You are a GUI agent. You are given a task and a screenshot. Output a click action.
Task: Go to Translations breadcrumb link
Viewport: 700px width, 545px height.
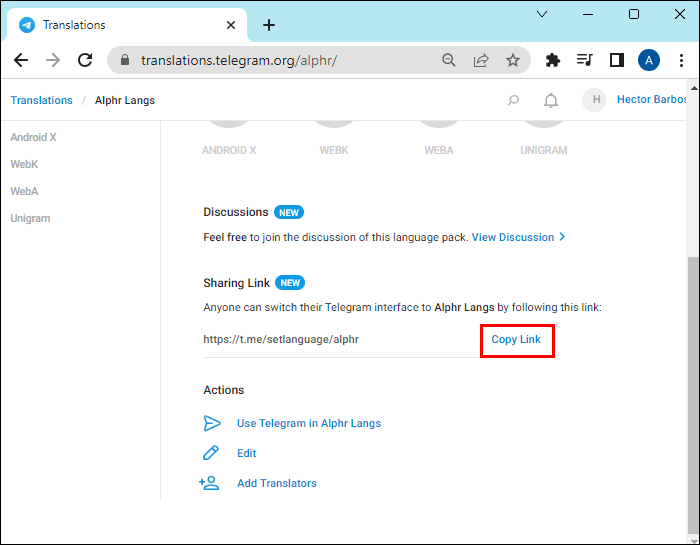tap(42, 100)
